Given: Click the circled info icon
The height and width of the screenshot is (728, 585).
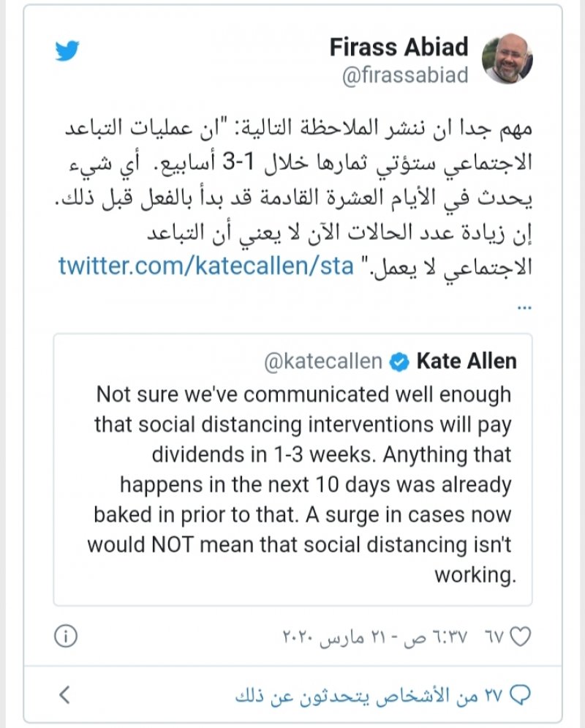Looking at the screenshot, I should [x=66, y=637].
